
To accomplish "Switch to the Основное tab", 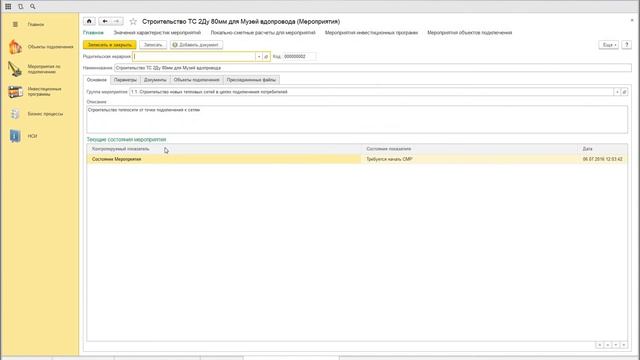I will [97, 80].
